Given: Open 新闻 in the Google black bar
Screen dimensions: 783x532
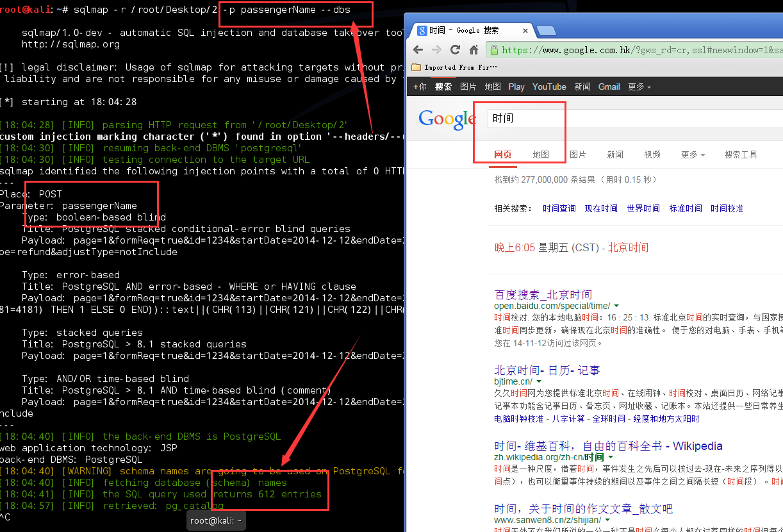Looking at the screenshot, I should [x=582, y=87].
